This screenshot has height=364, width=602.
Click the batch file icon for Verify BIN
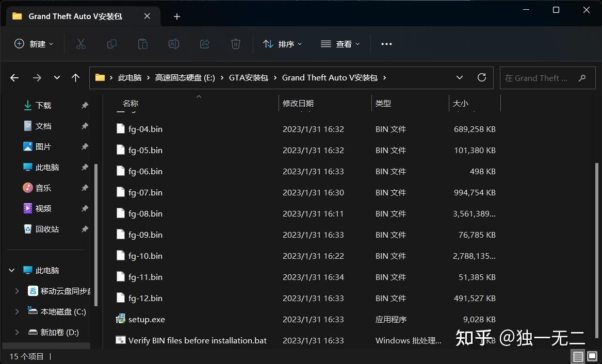click(x=121, y=340)
